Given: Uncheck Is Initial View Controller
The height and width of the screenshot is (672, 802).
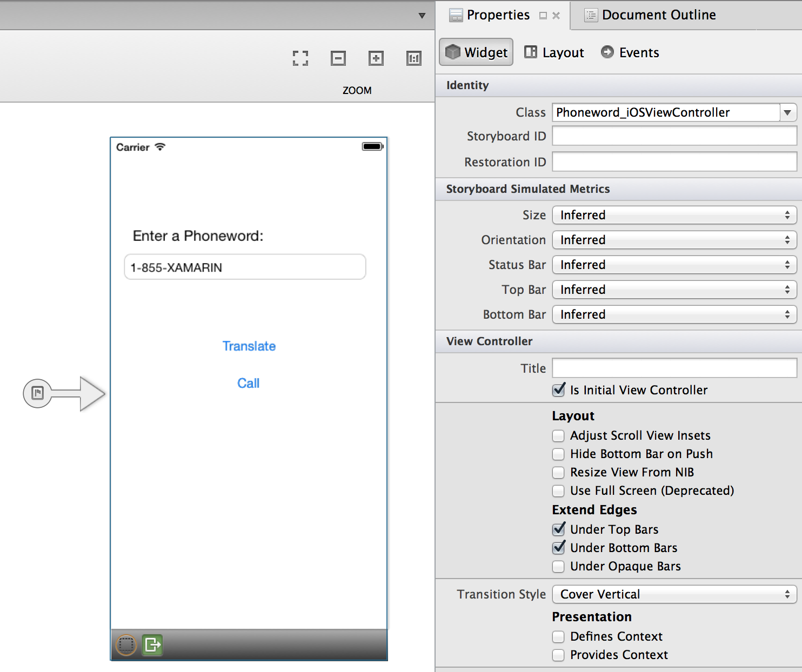Looking at the screenshot, I should 559,390.
